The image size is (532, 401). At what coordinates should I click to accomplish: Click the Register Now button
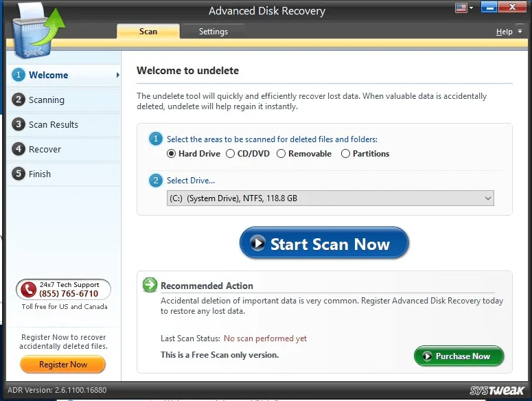[63, 365]
